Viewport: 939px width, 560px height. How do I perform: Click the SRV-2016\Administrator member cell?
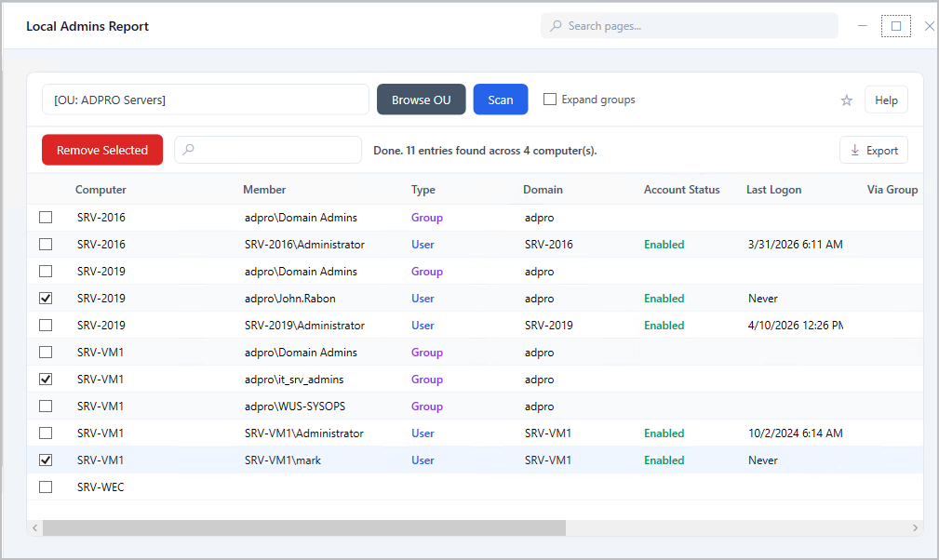tap(304, 244)
